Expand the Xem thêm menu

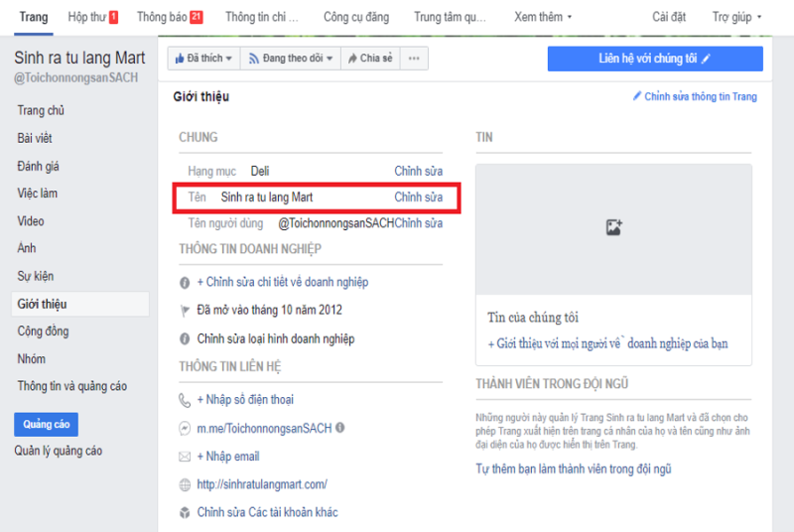tap(543, 17)
